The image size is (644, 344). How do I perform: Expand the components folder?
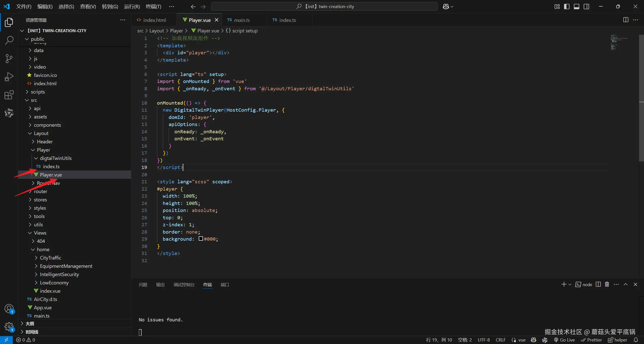pos(47,125)
